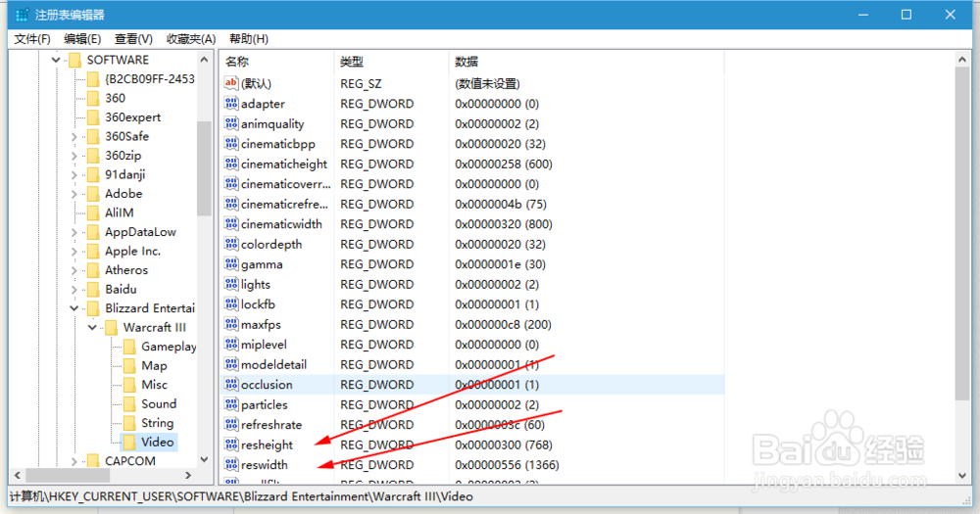The image size is (980, 514).
Task: Click the gamma DWORD icon
Action: pyautogui.click(x=231, y=264)
